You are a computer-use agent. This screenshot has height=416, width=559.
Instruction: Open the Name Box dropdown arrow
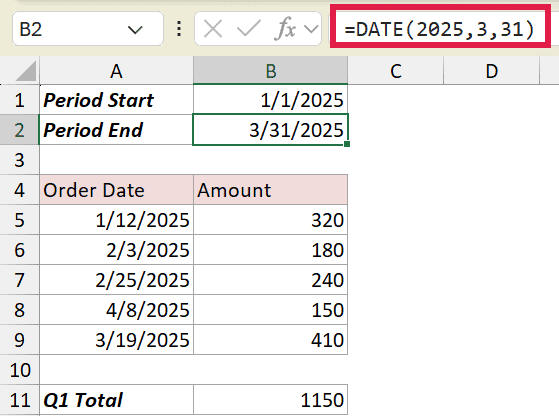click(x=135, y=30)
